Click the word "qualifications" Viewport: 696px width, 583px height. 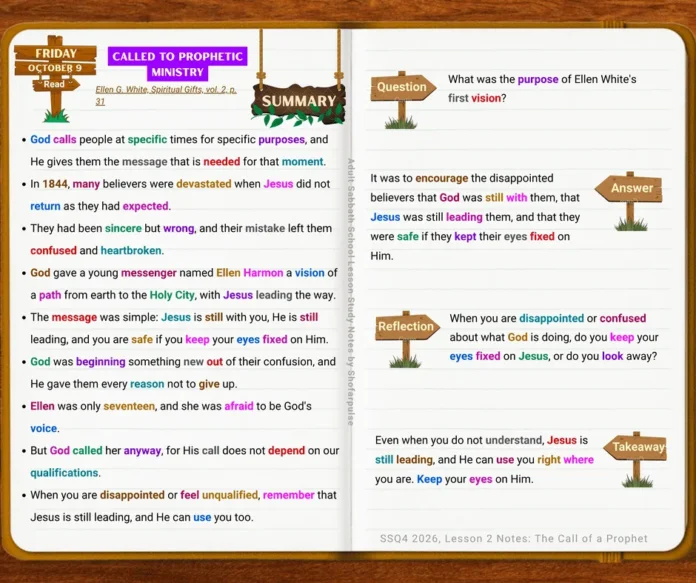coord(64,472)
